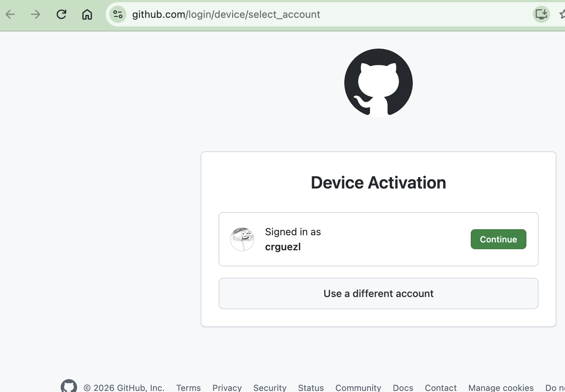
Task: Bookmark page using the star icon
Action: click(562, 14)
